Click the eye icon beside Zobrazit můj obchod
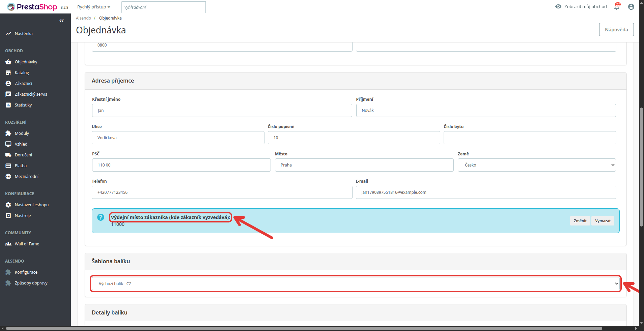The height and width of the screenshot is (331, 644). tap(558, 6)
